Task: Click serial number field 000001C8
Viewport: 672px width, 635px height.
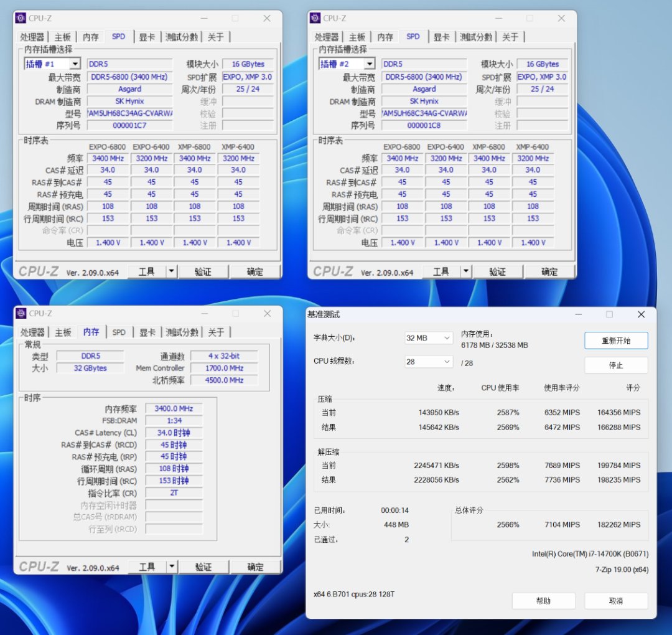Action: pyautogui.click(x=424, y=125)
